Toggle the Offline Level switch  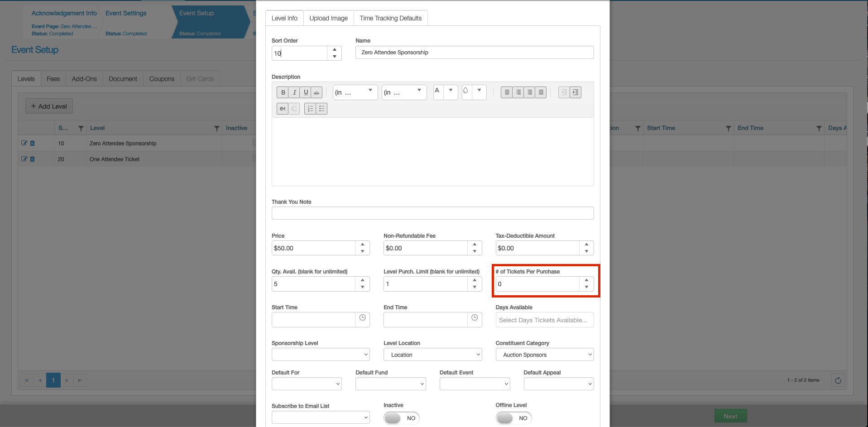click(513, 418)
